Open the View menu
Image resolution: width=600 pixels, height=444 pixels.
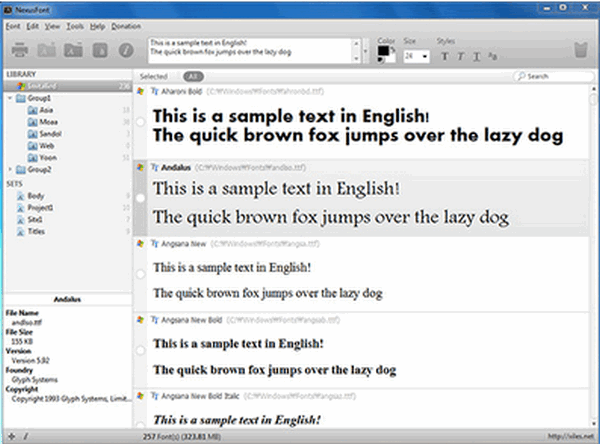53,25
